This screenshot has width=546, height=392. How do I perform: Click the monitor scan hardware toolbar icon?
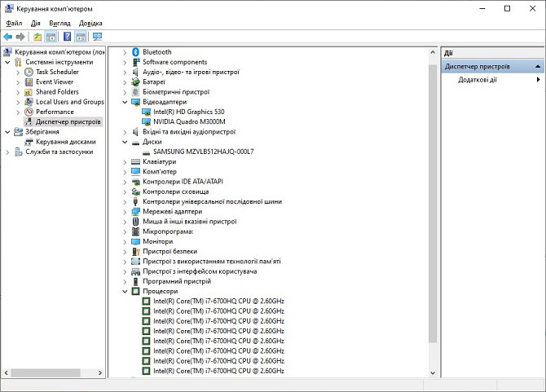(97, 37)
